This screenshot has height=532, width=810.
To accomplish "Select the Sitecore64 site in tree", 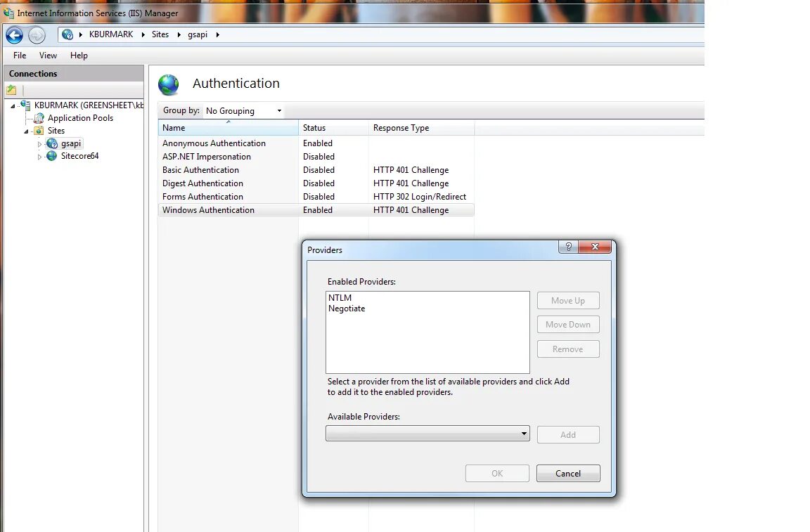I will [79, 156].
